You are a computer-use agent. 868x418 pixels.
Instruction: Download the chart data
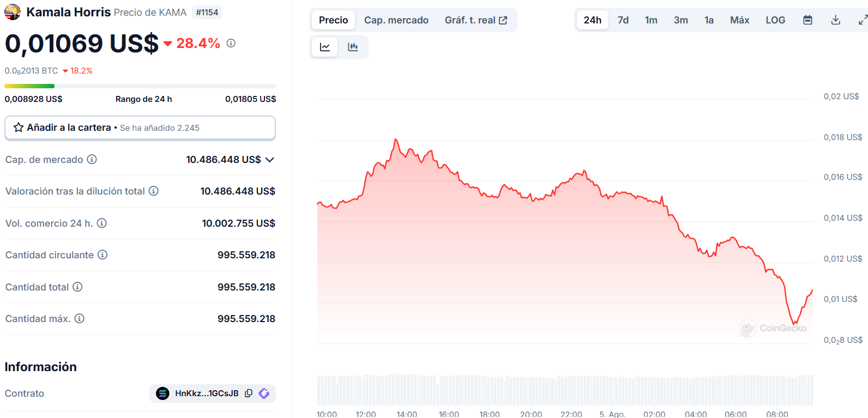(835, 20)
